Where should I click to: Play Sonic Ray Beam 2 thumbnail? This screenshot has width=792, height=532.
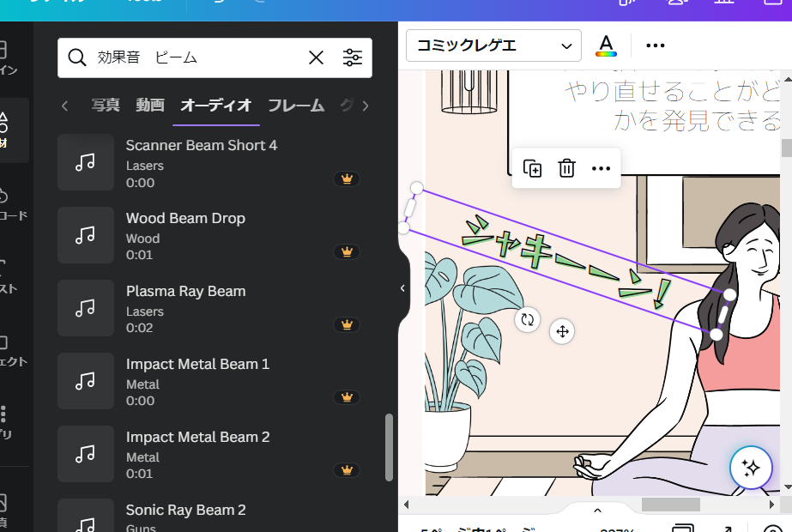click(x=86, y=516)
